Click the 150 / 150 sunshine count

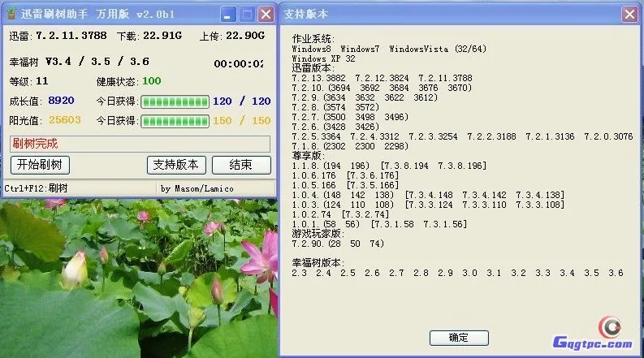pos(241,121)
